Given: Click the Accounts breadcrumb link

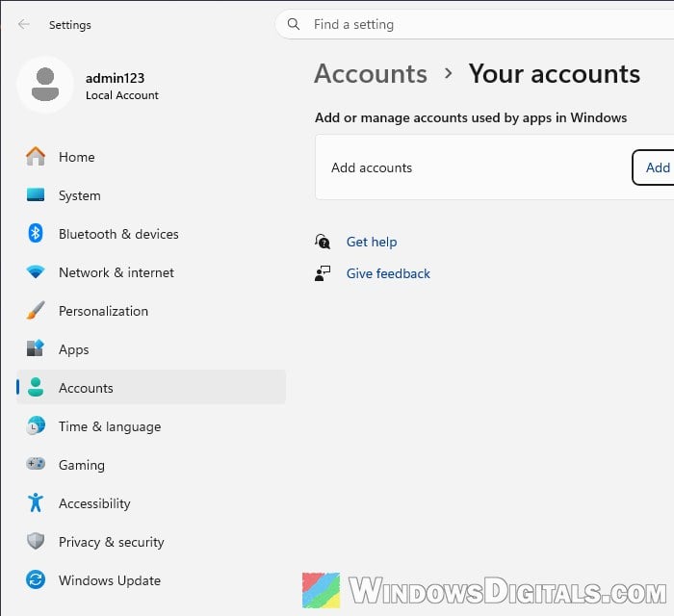Looking at the screenshot, I should (x=371, y=73).
